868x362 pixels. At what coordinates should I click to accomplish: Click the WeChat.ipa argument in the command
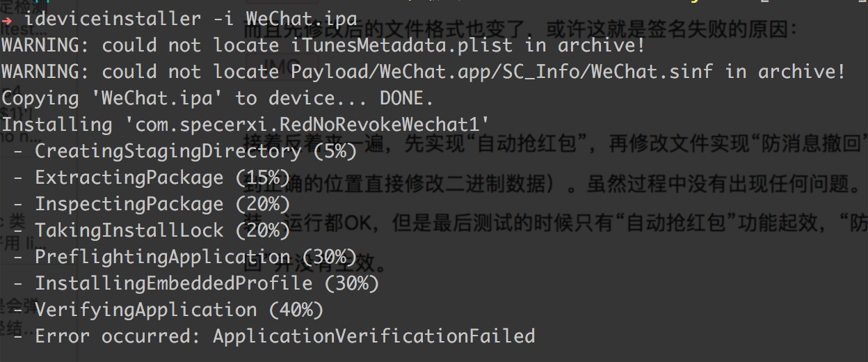click(302, 19)
